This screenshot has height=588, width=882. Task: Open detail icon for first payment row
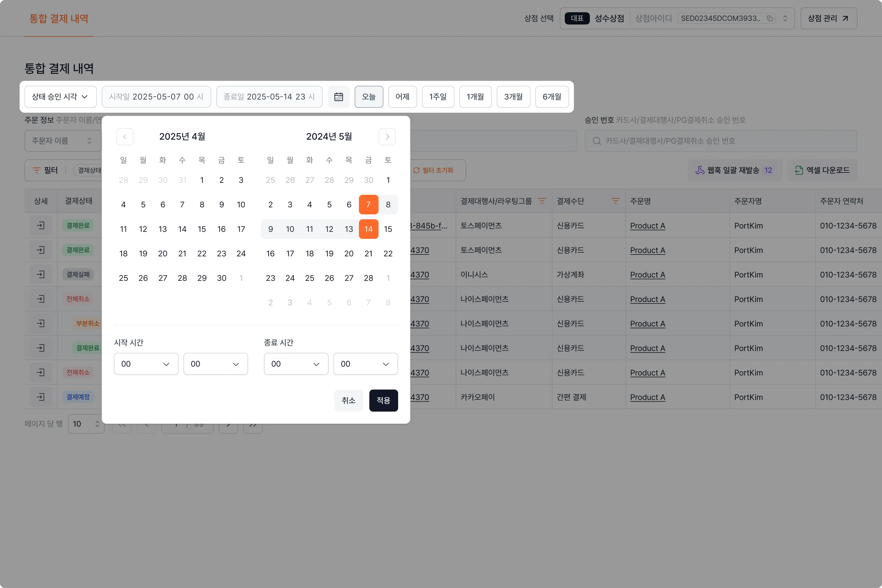(40, 225)
